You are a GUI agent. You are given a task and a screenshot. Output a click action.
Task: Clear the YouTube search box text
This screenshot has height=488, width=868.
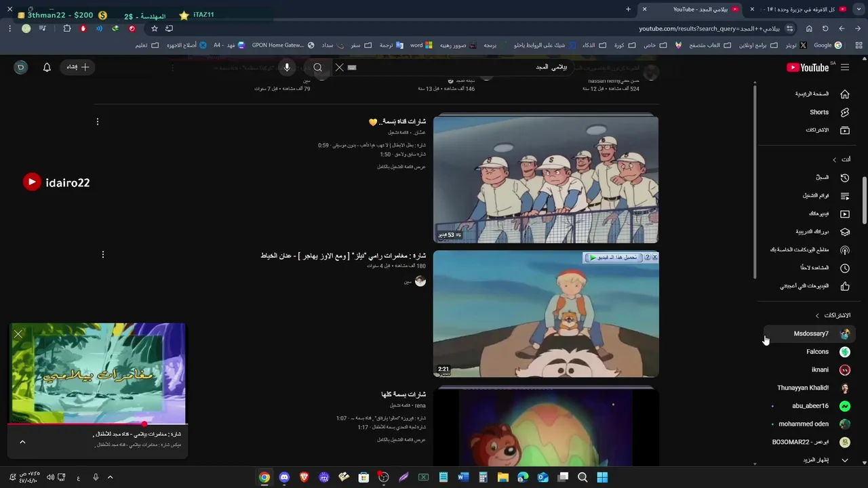[340, 67]
